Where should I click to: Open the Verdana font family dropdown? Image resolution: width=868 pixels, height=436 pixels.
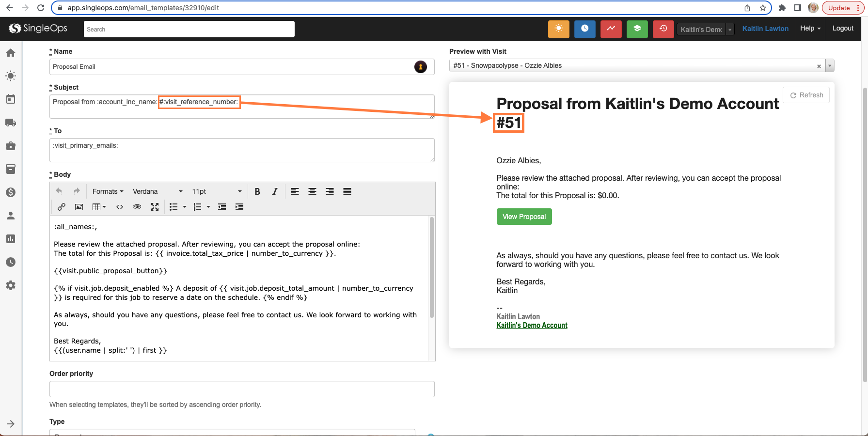[x=158, y=191]
